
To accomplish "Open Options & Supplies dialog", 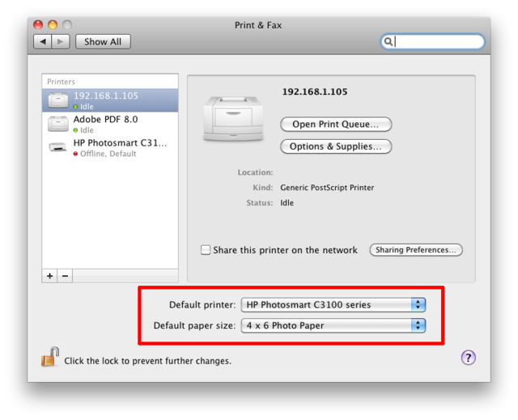I will (336, 146).
